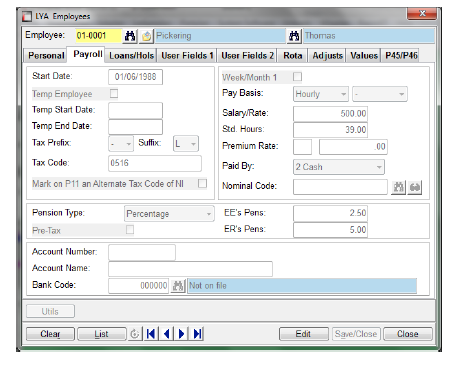Click the Not on file bank name field
This screenshot has width=464, height=375.
coord(302,286)
